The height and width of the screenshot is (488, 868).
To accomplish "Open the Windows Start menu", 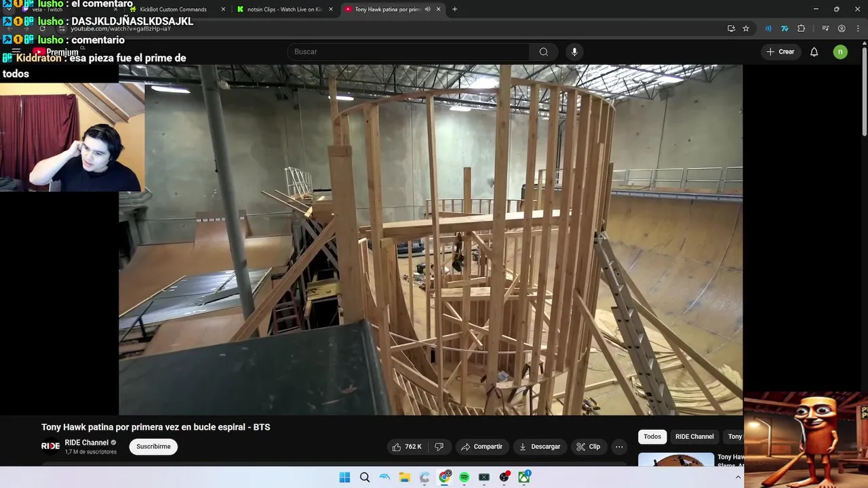I will [x=344, y=477].
